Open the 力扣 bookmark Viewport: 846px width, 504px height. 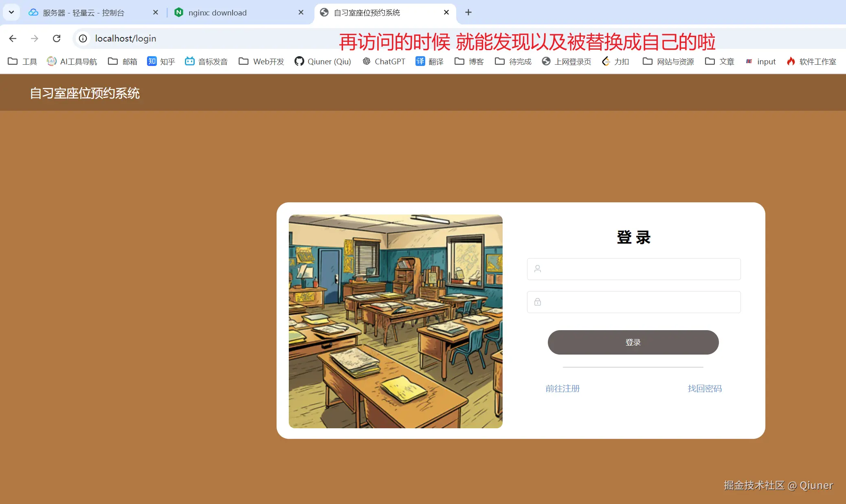pyautogui.click(x=615, y=61)
